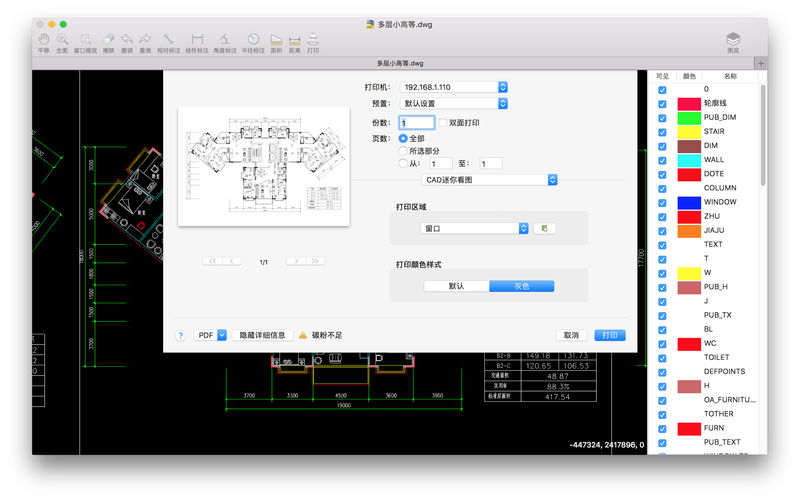Click the blue WINDOW layer color swatch

[x=689, y=203]
